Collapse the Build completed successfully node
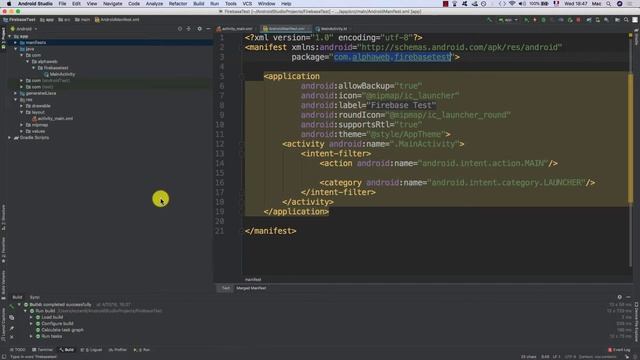Screen dimensions: 640x360 click(19, 304)
